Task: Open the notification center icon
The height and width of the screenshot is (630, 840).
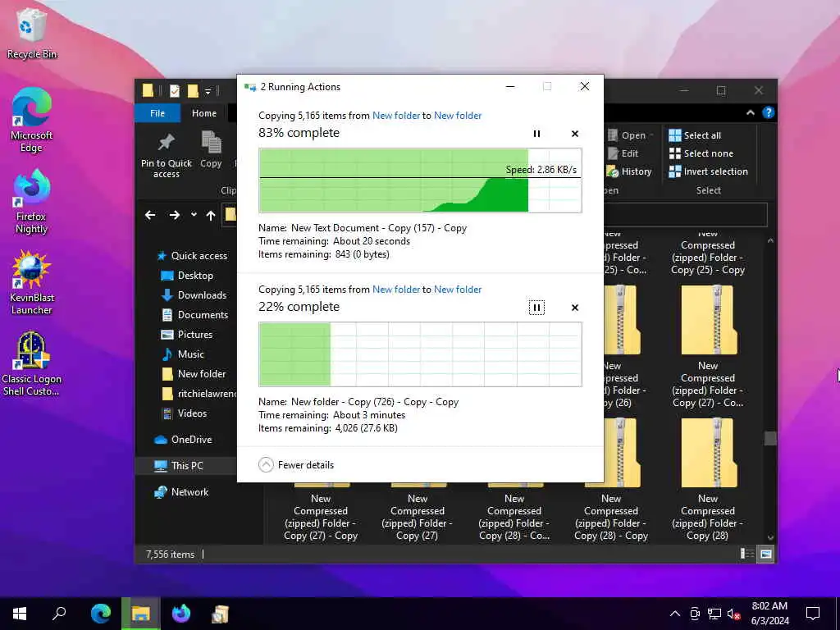Action: (813, 614)
